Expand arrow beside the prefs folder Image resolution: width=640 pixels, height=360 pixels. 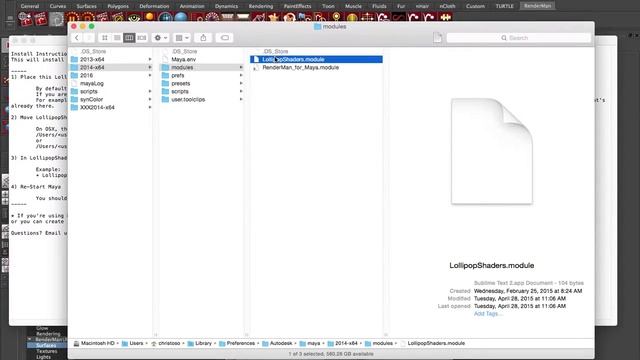coord(241,76)
